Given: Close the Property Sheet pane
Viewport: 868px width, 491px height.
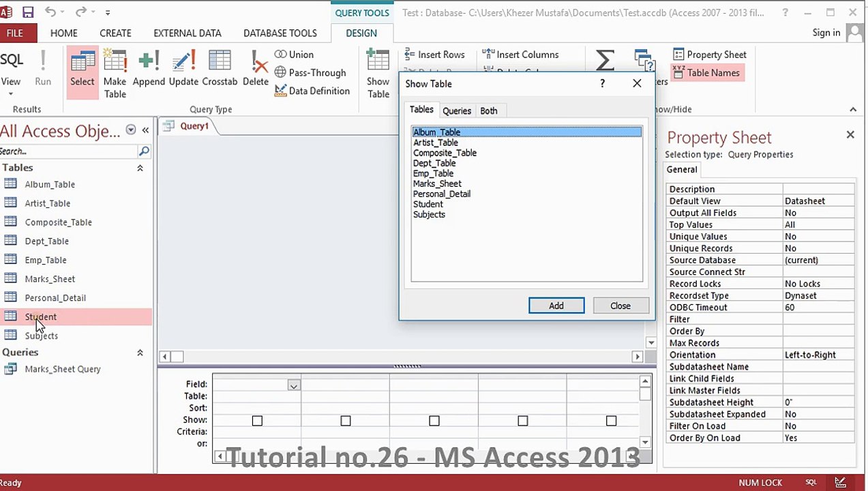Looking at the screenshot, I should pos(850,135).
